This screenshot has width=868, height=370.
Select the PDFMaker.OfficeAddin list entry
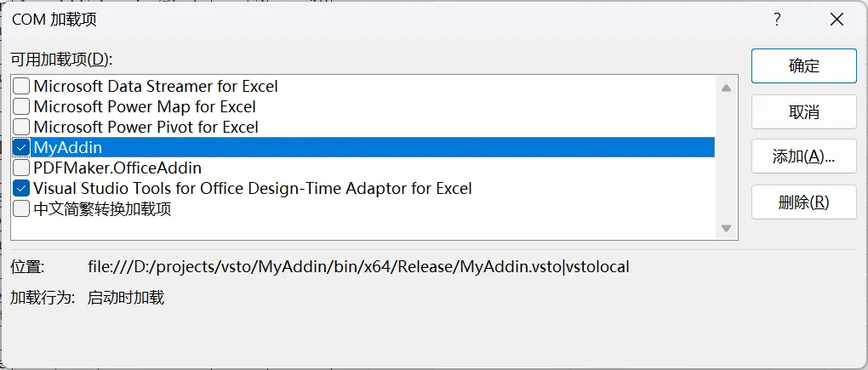(x=117, y=168)
